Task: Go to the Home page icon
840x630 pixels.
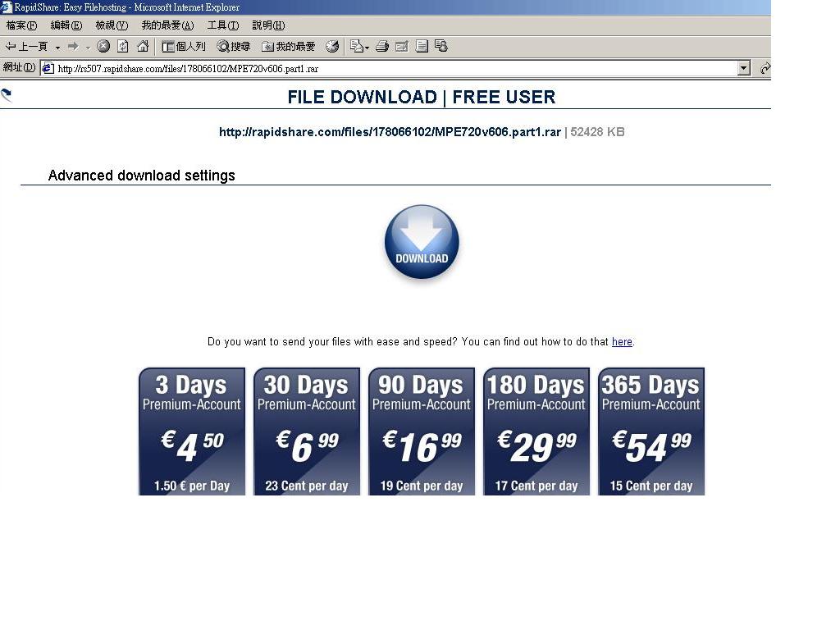Action: [143, 47]
